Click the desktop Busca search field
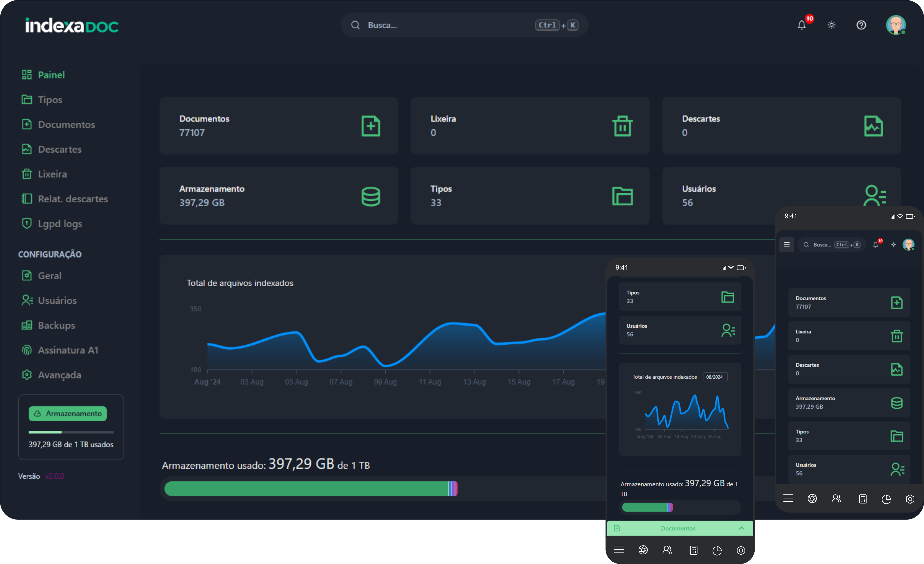This screenshot has width=924, height=564. [464, 25]
